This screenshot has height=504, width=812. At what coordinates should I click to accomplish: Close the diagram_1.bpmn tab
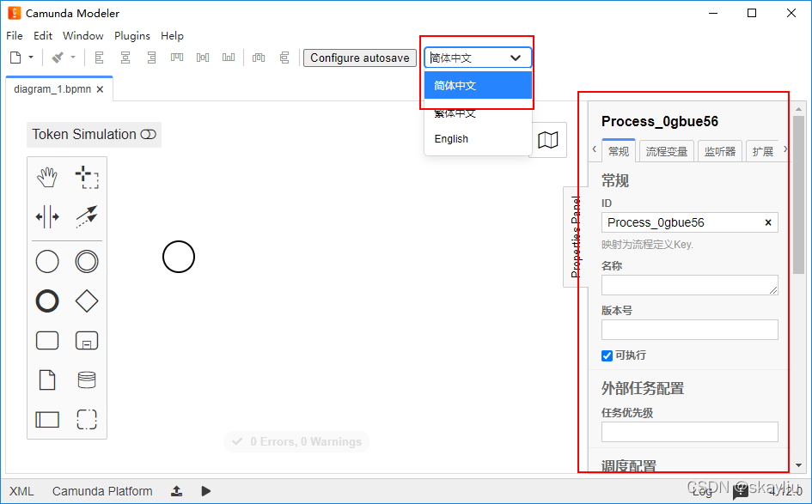coord(100,89)
